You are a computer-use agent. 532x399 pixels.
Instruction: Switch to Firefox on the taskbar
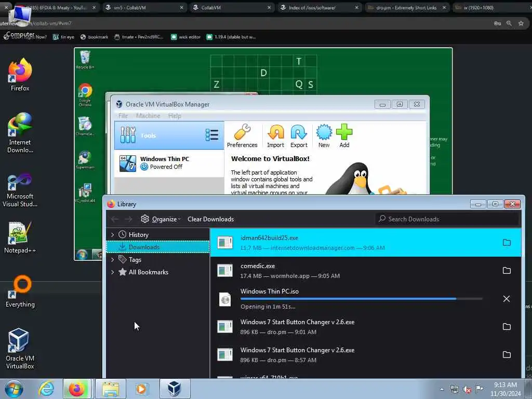click(x=77, y=389)
